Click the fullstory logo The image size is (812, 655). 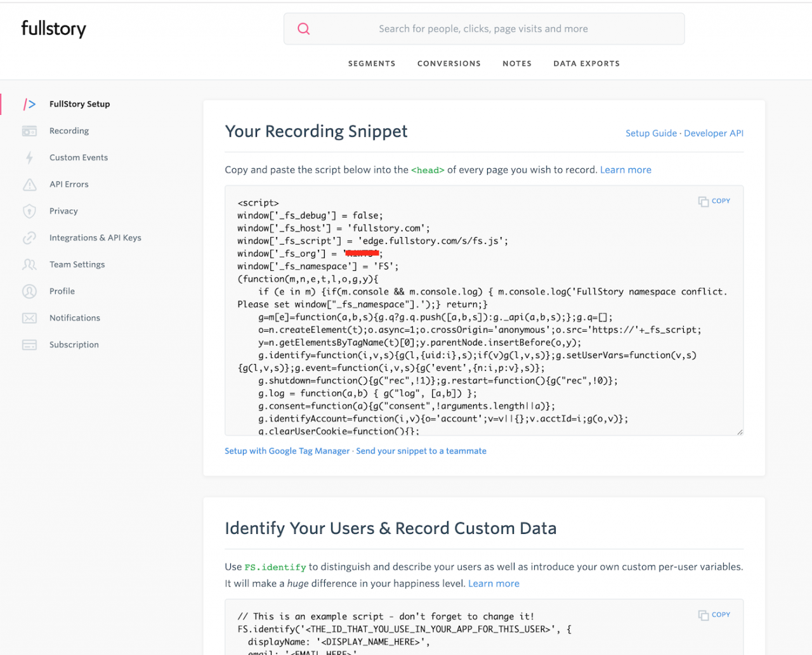[x=53, y=29]
